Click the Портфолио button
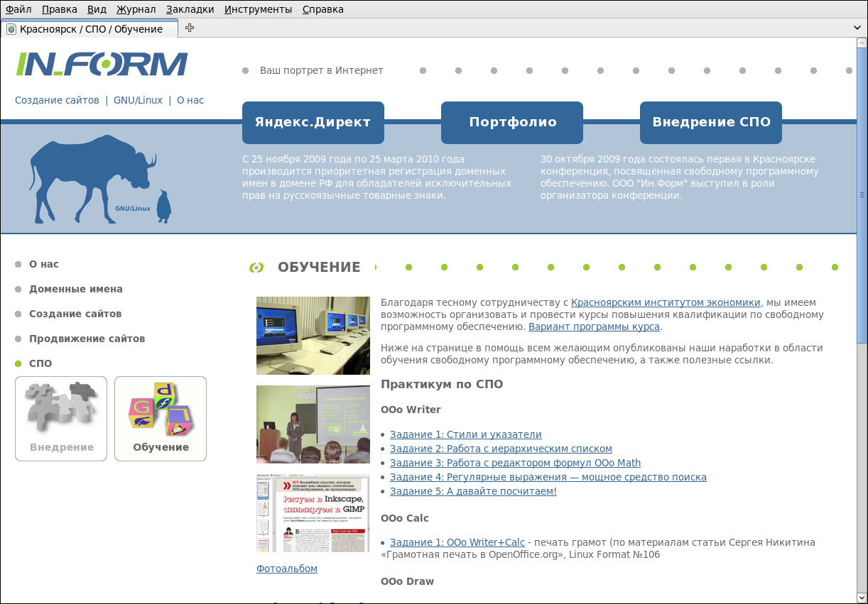 512,122
